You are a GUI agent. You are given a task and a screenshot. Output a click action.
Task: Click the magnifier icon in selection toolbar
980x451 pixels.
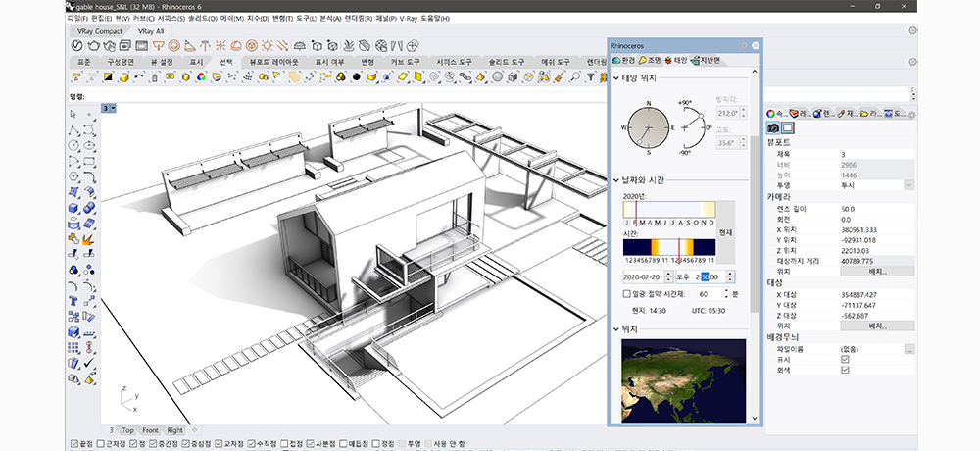coord(573,76)
